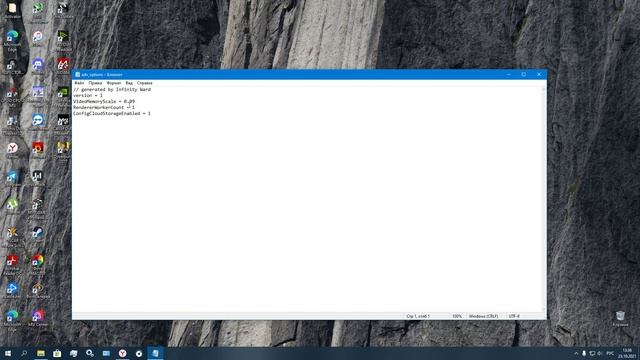The width and height of the screenshot is (640, 360).
Task: Click the 'RendererWorkerCount = 1' line
Action: pyautogui.click(x=104, y=107)
